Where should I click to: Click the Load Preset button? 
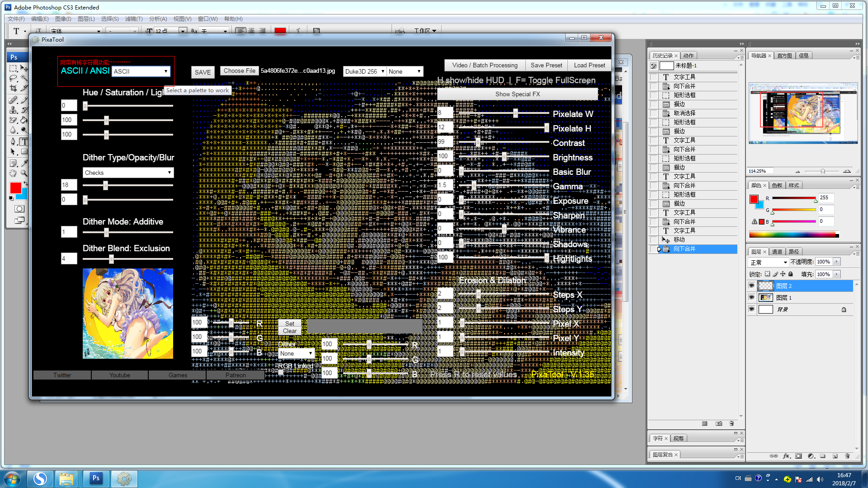tap(589, 65)
